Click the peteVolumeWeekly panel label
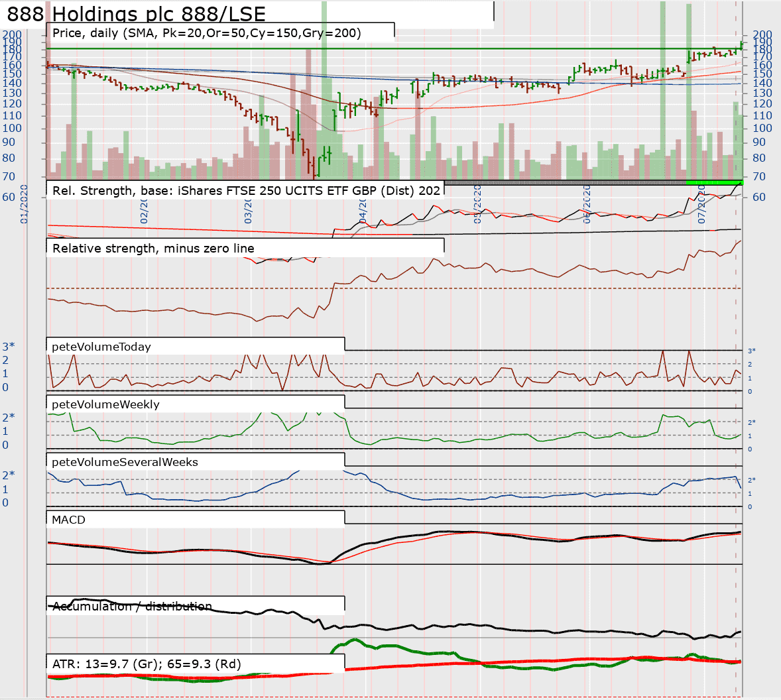Screen dimensions: 781x700 (105, 404)
